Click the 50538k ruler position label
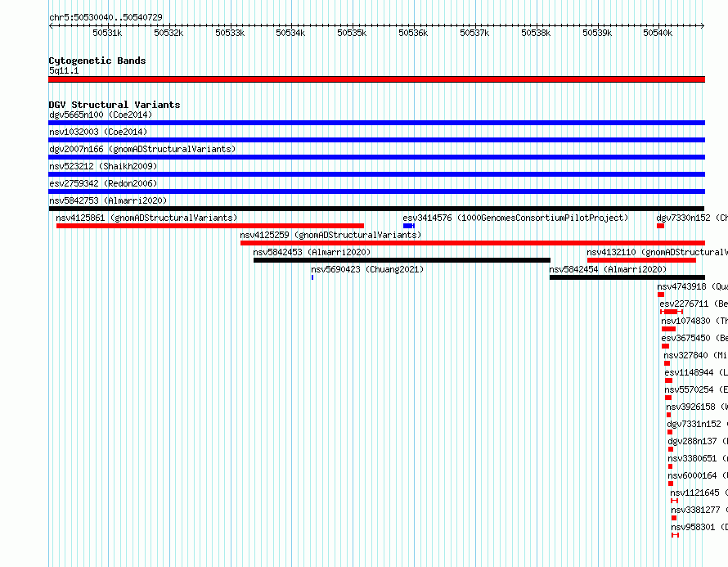728x567 pixels. click(x=536, y=33)
